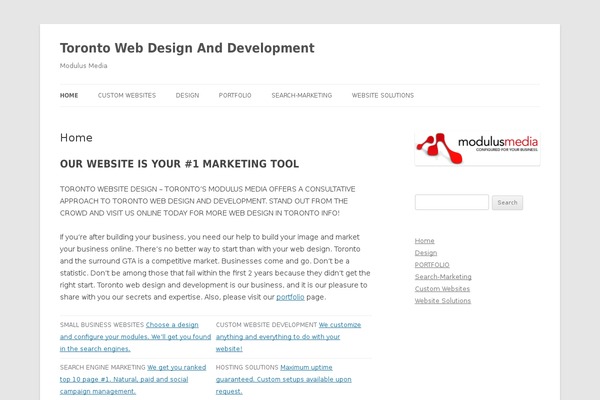The width and height of the screenshot is (600, 400).
Task: Click the 'Modulus Media' tagline text
Action: pyautogui.click(x=83, y=66)
